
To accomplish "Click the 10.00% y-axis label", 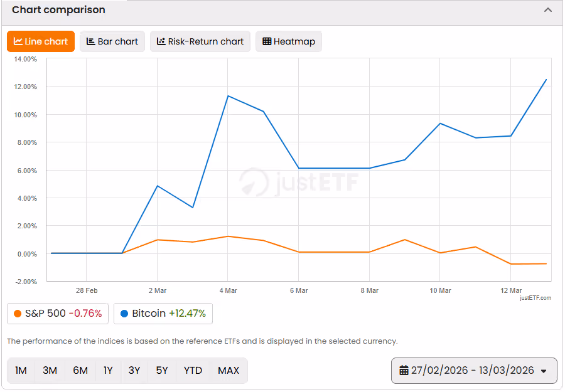I will coord(26,115).
